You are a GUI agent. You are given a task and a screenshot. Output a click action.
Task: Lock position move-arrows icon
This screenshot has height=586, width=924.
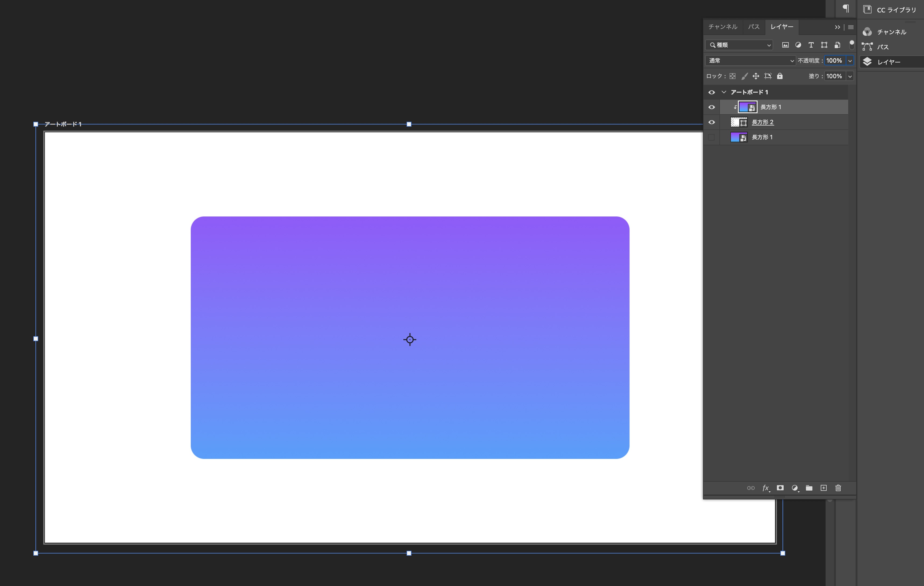tap(756, 76)
